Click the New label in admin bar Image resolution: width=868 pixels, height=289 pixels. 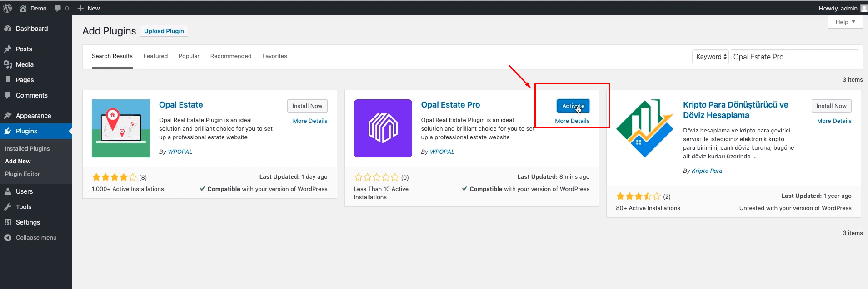tap(94, 8)
